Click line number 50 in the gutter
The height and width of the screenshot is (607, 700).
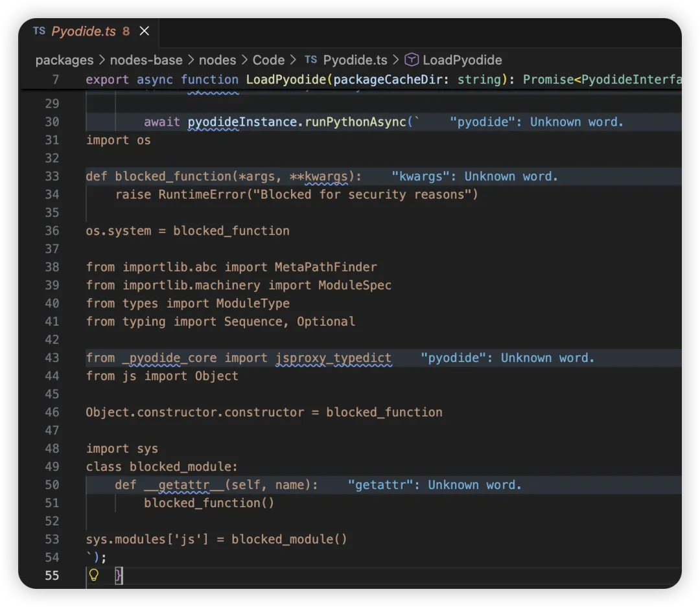click(x=52, y=485)
